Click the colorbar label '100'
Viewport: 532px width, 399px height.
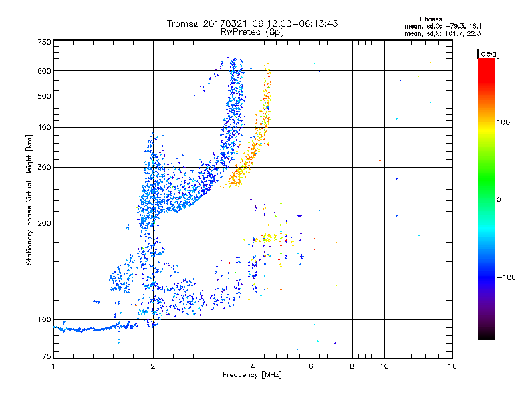(503, 122)
